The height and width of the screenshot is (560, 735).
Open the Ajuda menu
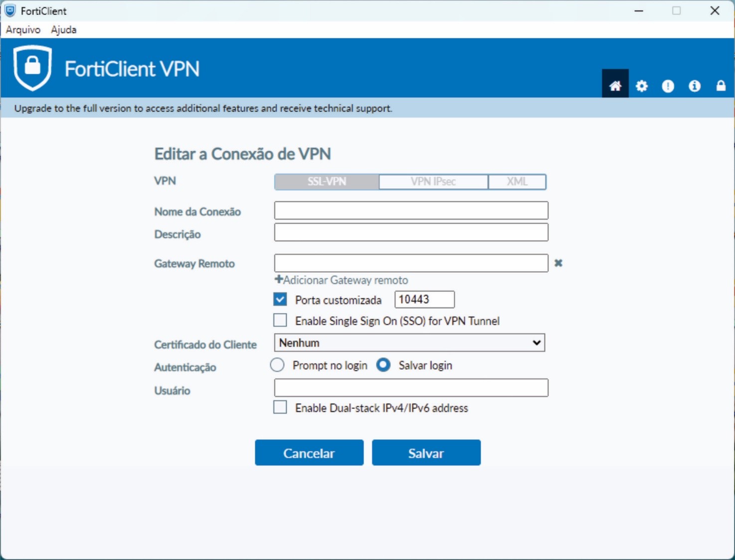coord(63,29)
